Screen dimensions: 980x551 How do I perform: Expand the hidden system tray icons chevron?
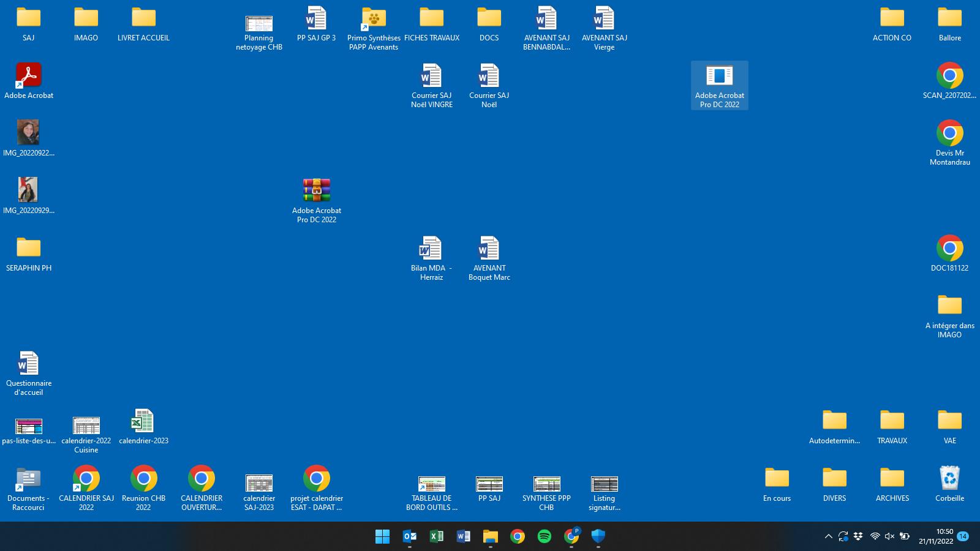[x=828, y=536]
